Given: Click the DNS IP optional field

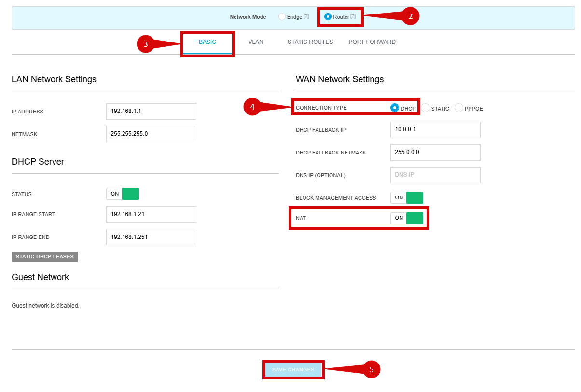Looking at the screenshot, I should point(435,175).
